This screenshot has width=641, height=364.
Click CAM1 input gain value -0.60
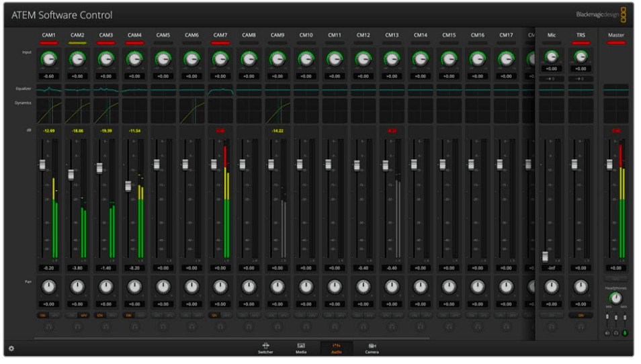tap(48, 77)
